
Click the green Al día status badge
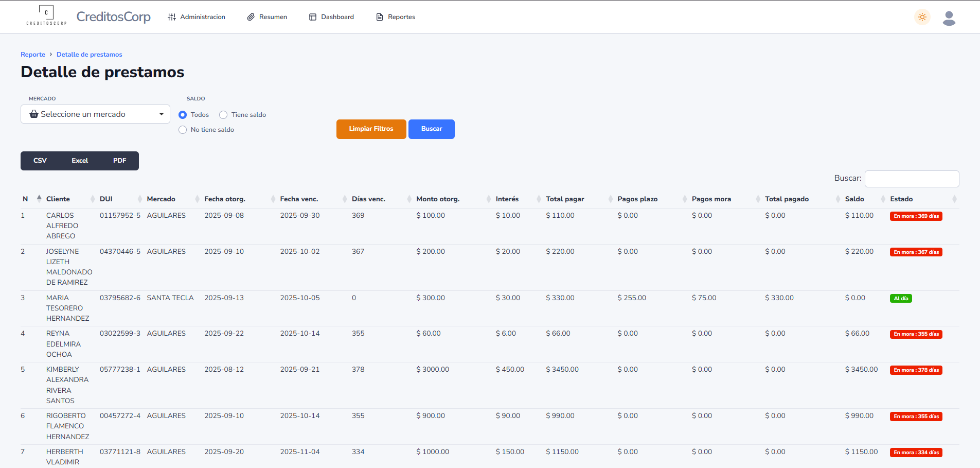pos(901,299)
